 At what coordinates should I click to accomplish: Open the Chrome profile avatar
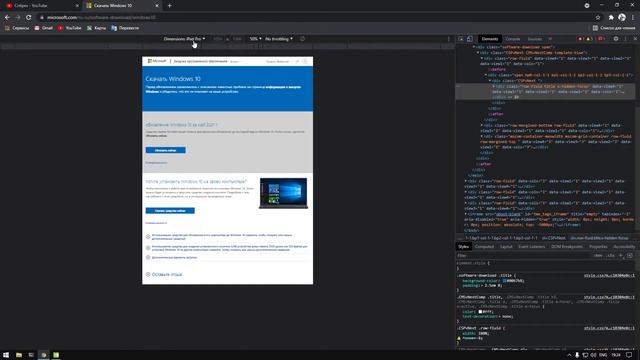pyautogui.click(x=622, y=18)
